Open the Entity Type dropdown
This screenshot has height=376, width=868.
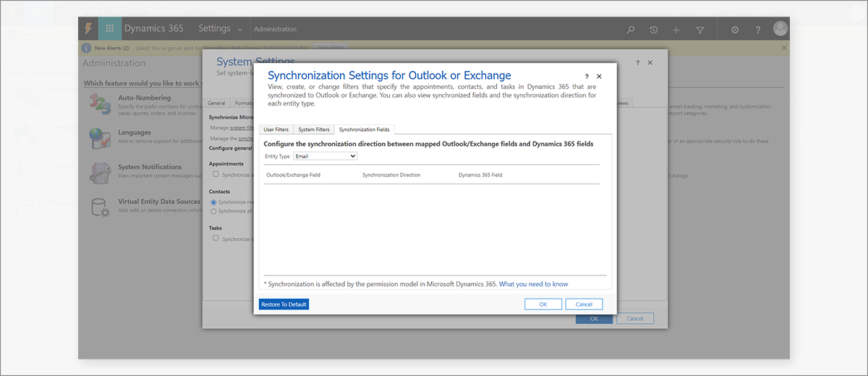325,156
